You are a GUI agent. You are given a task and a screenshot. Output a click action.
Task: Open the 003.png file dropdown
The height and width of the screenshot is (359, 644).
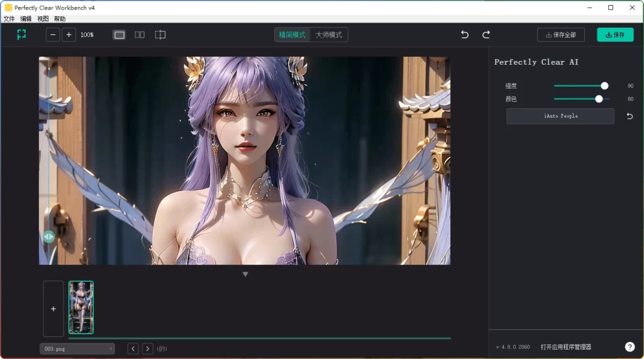tap(77, 348)
